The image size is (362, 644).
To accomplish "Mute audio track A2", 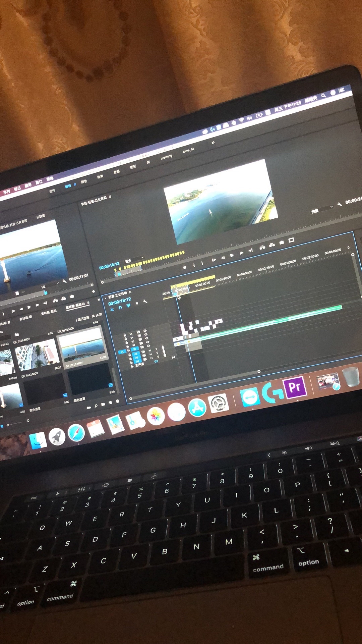I will pyautogui.click(x=150, y=355).
